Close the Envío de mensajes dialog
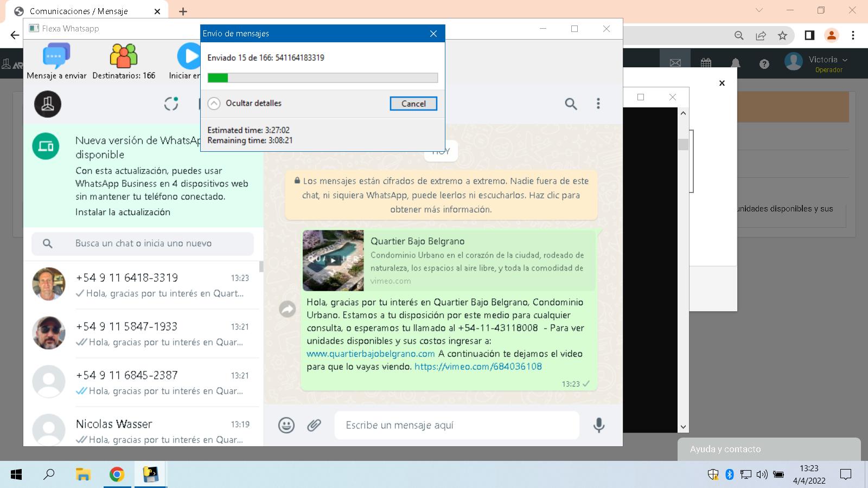Screen dimensions: 868x488 (433, 34)
